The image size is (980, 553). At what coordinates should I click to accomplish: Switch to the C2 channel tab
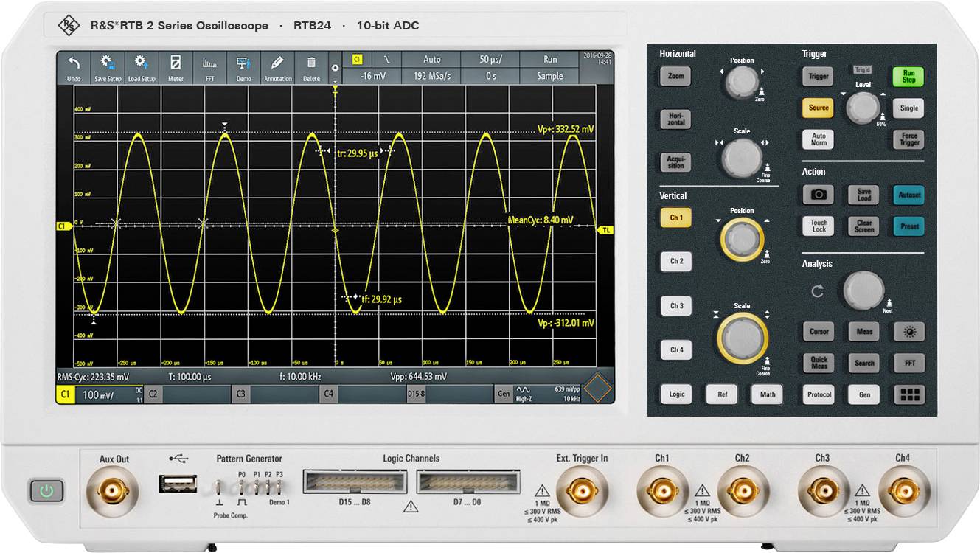(152, 395)
